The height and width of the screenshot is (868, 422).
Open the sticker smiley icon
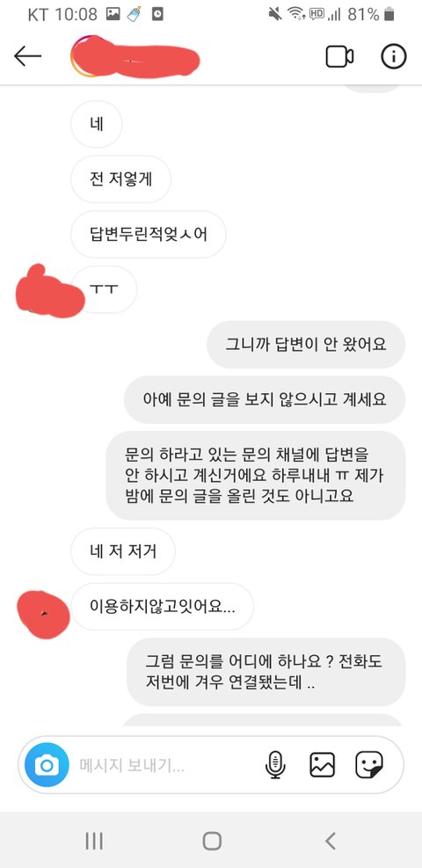click(x=369, y=765)
